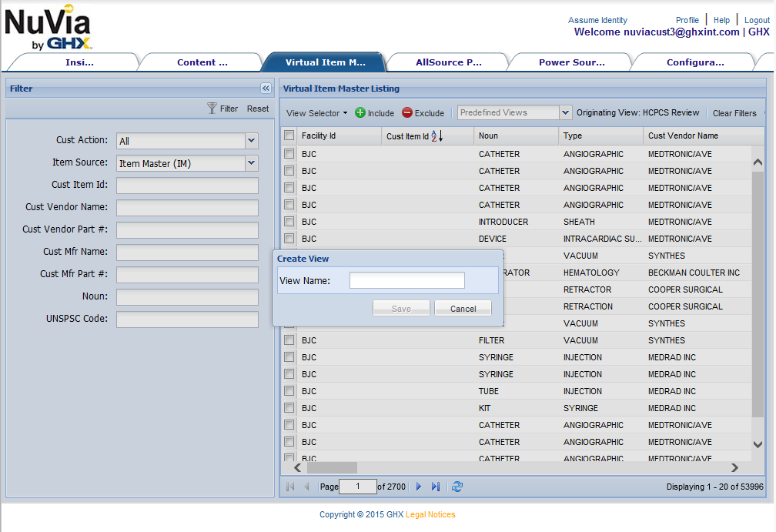This screenshot has height=532, width=776.
Task: Tick the checkbox for the FILTER VACUUM row
Action: coord(289,340)
